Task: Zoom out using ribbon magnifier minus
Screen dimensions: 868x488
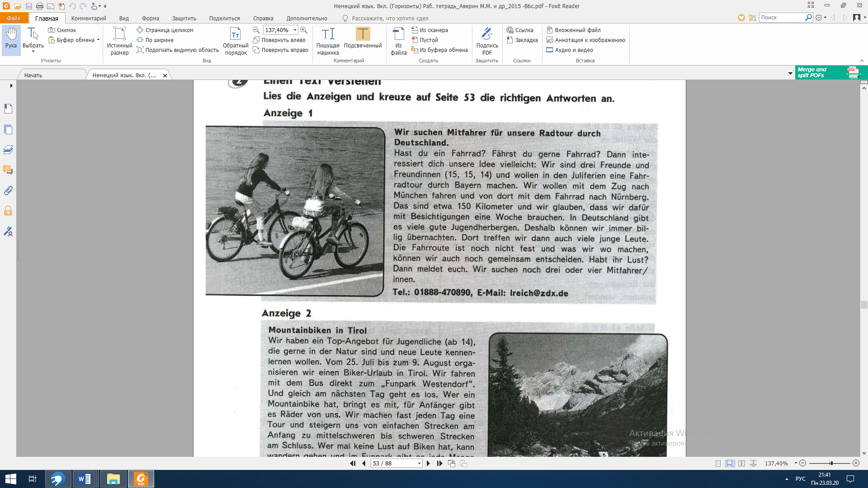Action: (256, 30)
